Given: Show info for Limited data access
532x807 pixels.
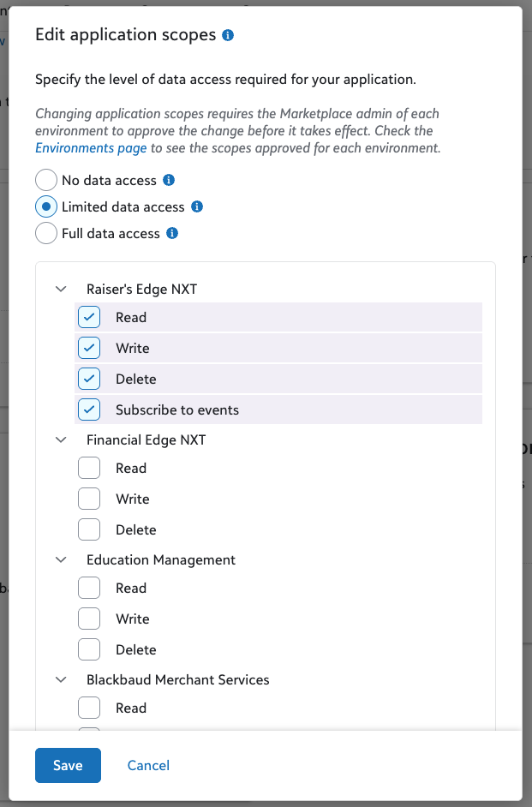Looking at the screenshot, I should point(197,206).
